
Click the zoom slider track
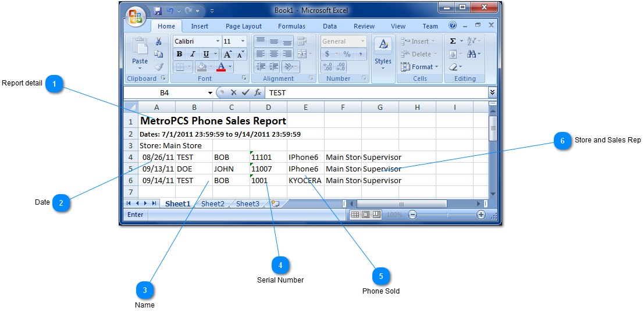pyautogui.click(x=447, y=215)
